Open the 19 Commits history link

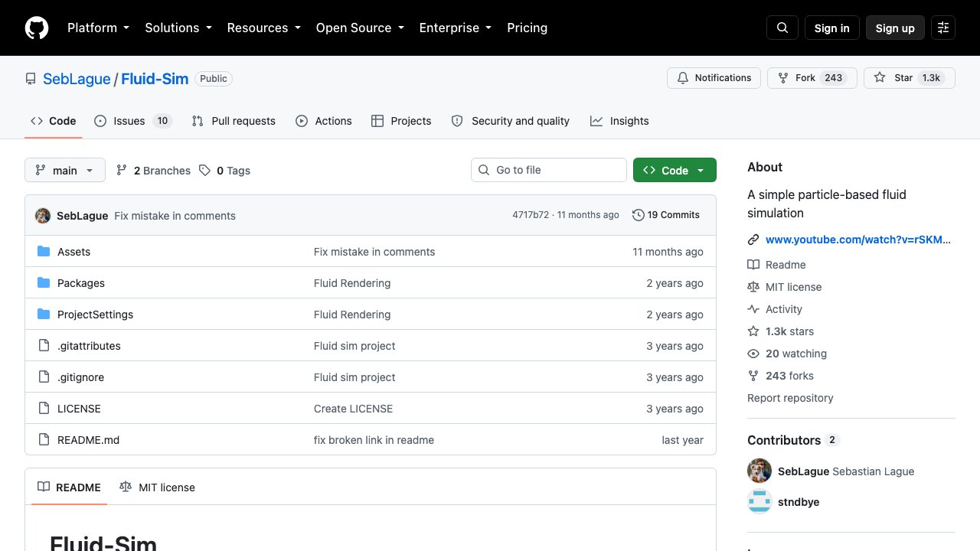coord(666,215)
